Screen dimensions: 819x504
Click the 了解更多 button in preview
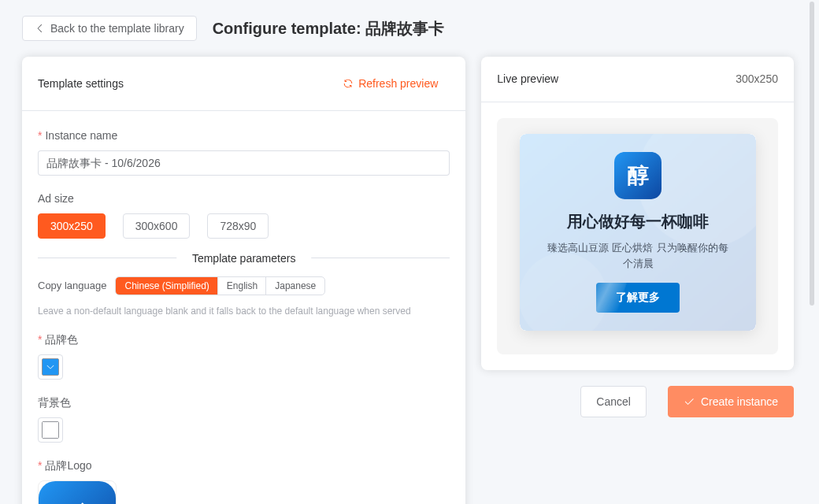coord(638,298)
